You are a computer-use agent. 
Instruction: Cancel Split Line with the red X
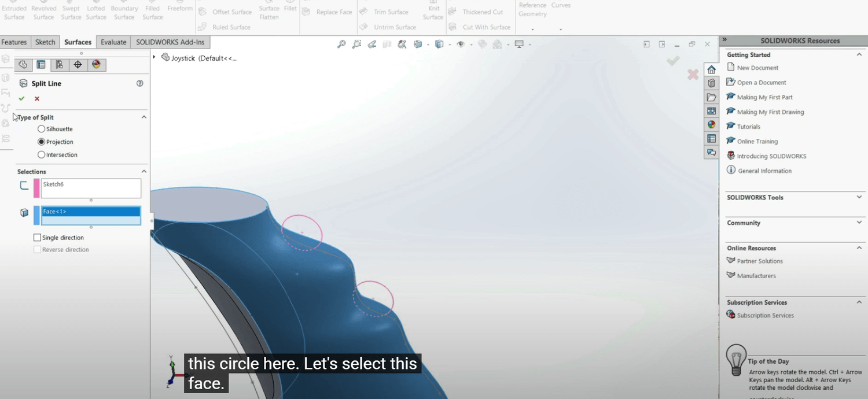pyautogui.click(x=37, y=99)
